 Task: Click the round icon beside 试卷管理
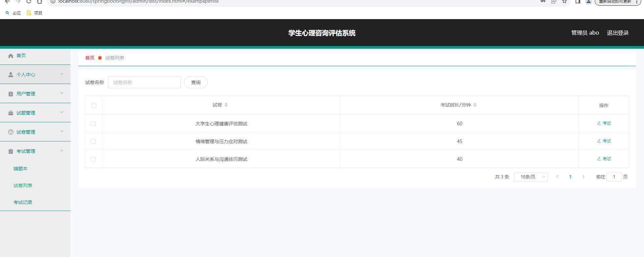tap(11, 132)
